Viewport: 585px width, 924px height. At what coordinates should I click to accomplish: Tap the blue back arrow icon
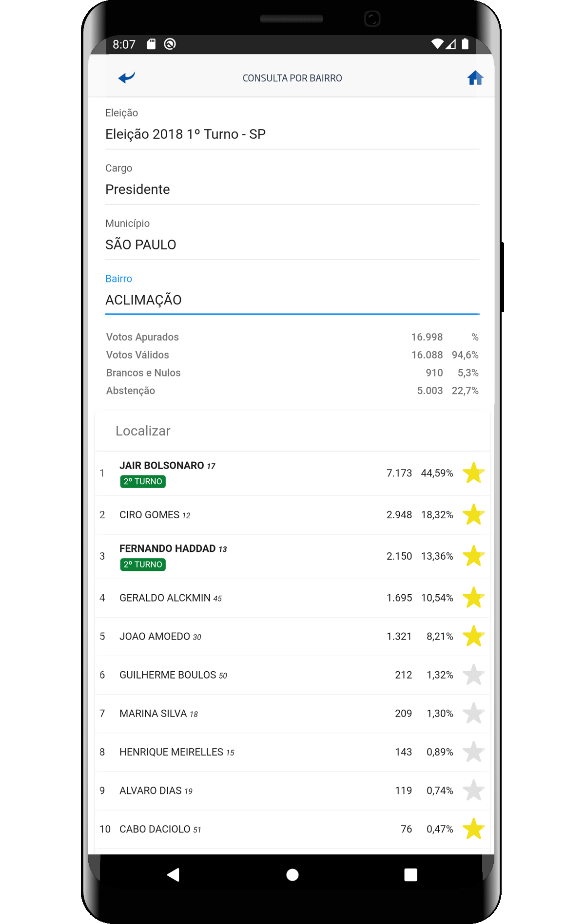[127, 77]
